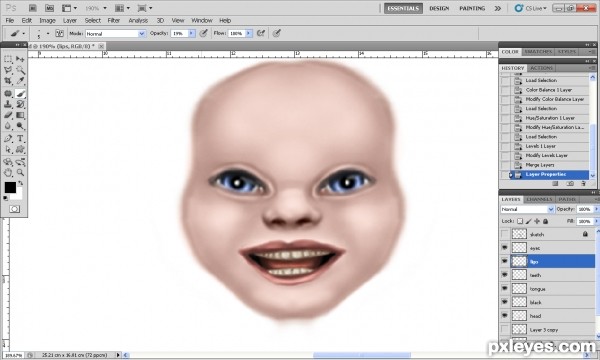Image resolution: width=600 pixels, height=360 pixels.
Task: Select the Path Selection tool
Action: pyautogui.click(x=8, y=150)
